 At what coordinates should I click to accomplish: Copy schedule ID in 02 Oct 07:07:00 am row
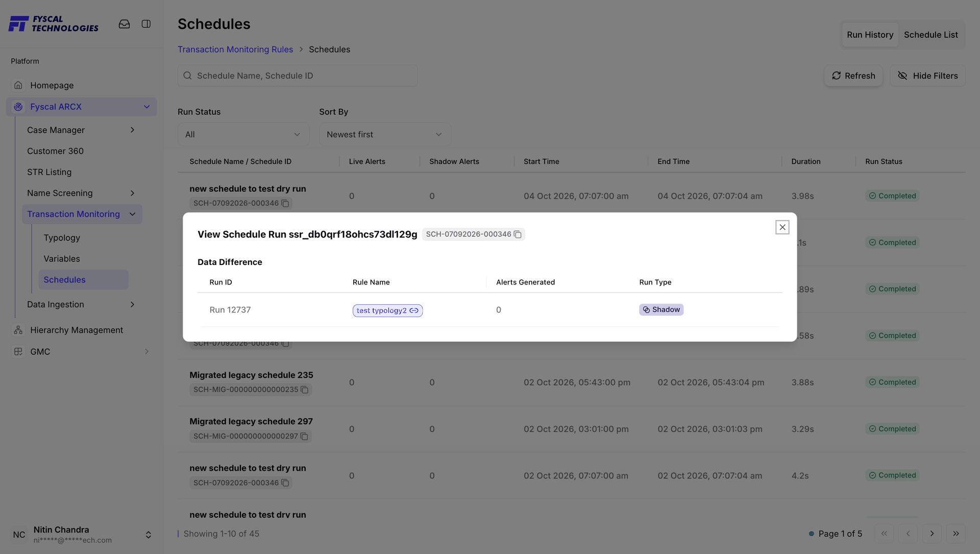(x=285, y=483)
